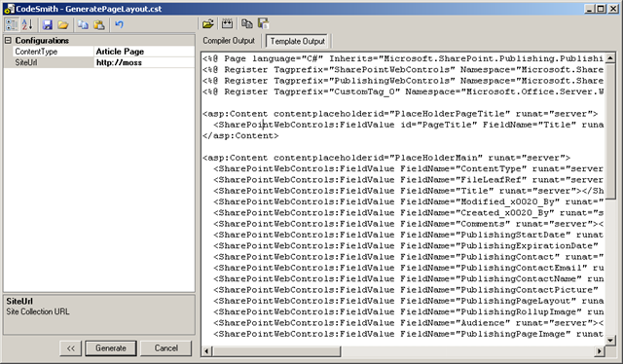Click the blue undo arrow icon
The width and height of the screenshot is (623, 364).
[119, 24]
